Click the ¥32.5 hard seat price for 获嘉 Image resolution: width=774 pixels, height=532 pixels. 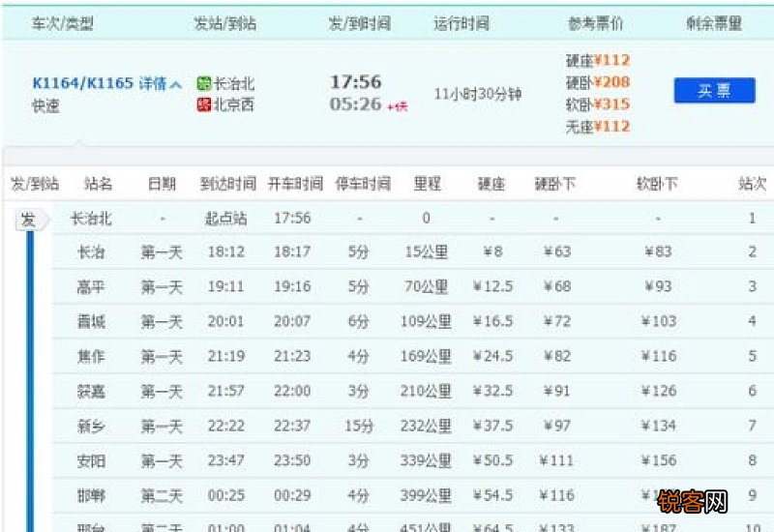click(x=492, y=391)
